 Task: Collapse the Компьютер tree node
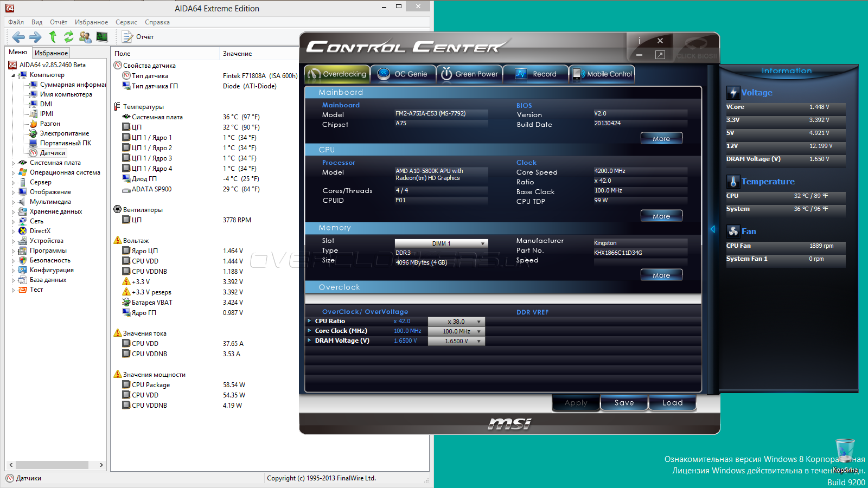tap(13, 75)
